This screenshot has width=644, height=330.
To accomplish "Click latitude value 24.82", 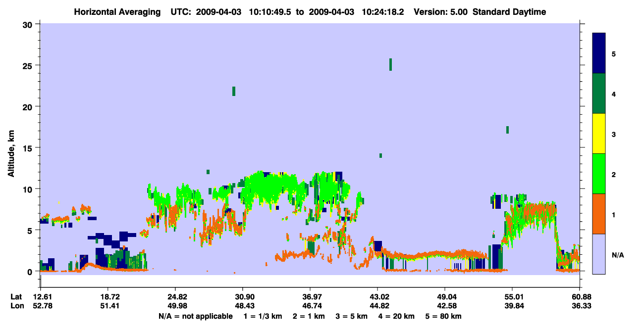I will tap(175, 297).
